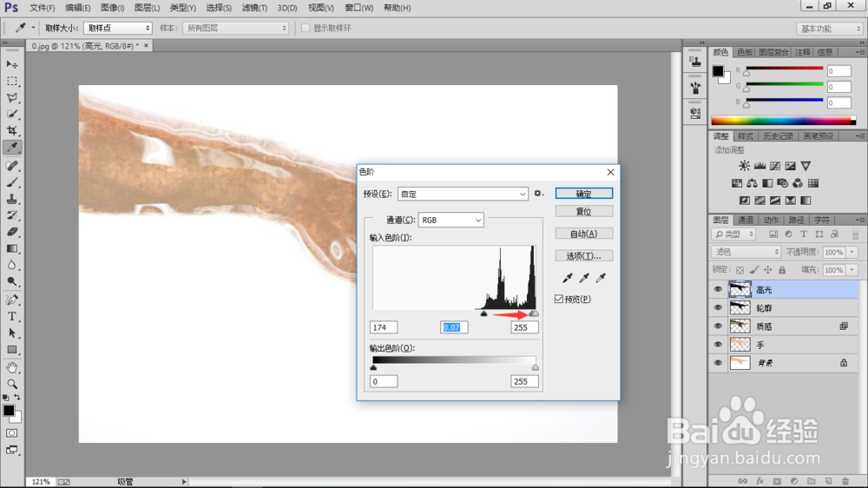This screenshot has width=868, height=488.
Task: Select the Horizontal Type tool
Action: (11, 316)
